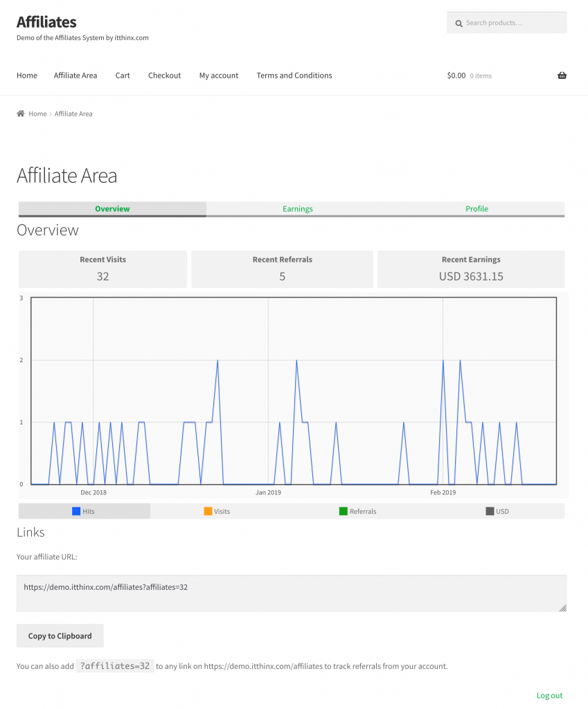Switch to the Earnings tab
Image resolution: width=588 pixels, height=709 pixels.
[298, 209]
